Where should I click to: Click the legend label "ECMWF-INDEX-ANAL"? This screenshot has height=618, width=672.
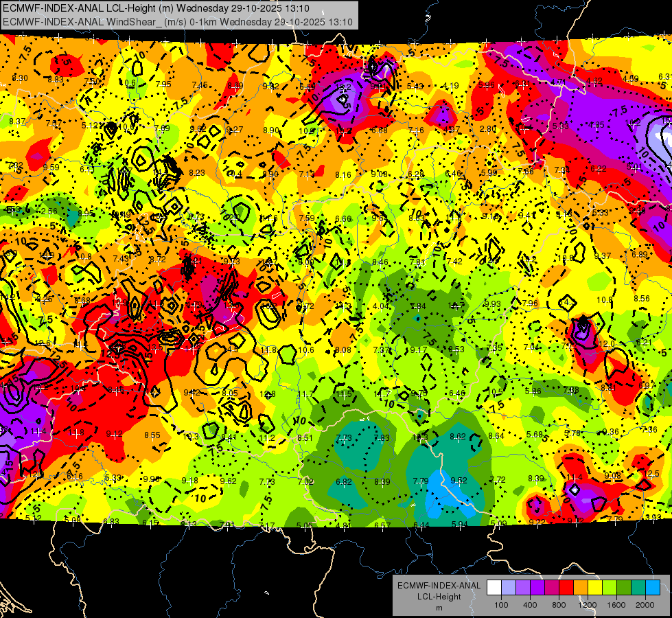(439, 586)
